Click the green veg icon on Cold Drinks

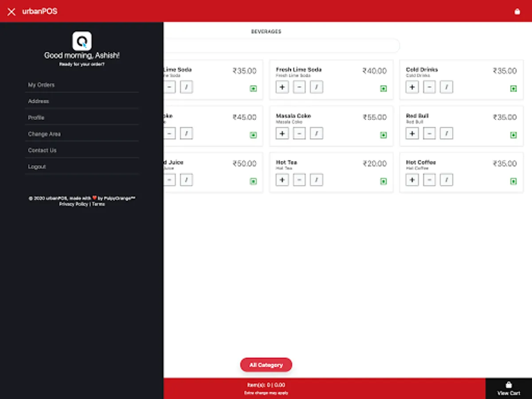[x=513, y=89]
